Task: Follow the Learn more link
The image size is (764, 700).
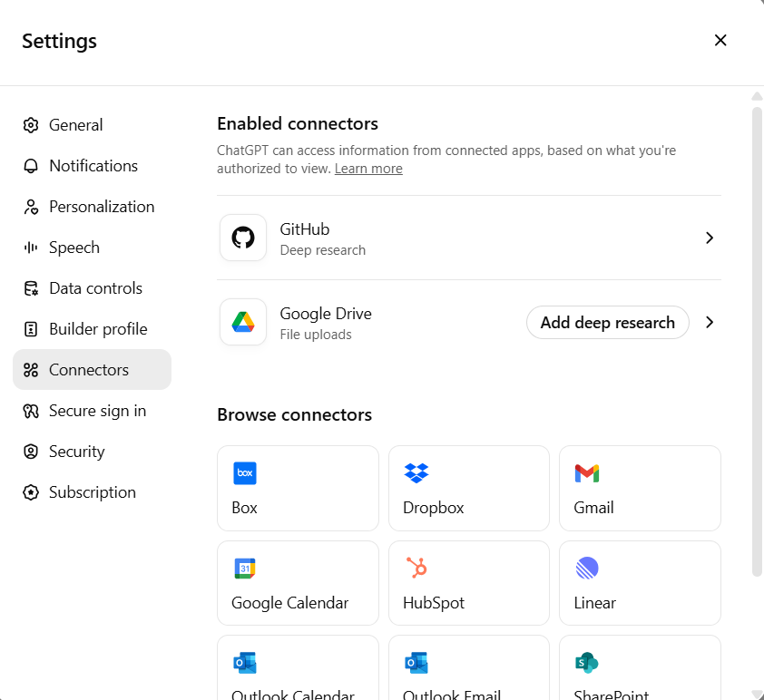Action: coord(368,169)
